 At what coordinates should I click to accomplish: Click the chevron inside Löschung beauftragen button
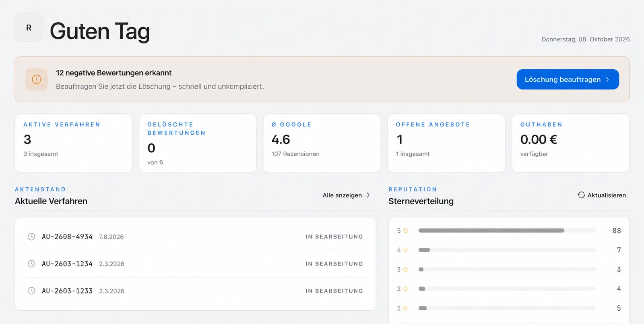point(607,79)
